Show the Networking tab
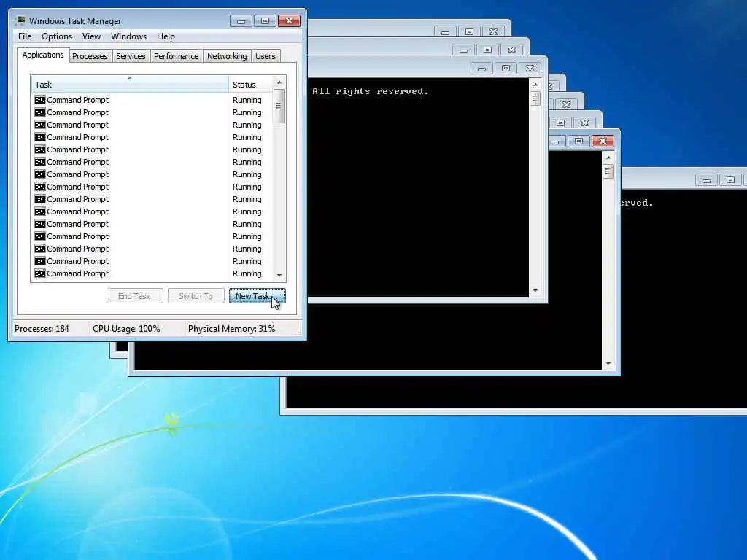This screenshot has width=747, height=560. click(227, 56)
